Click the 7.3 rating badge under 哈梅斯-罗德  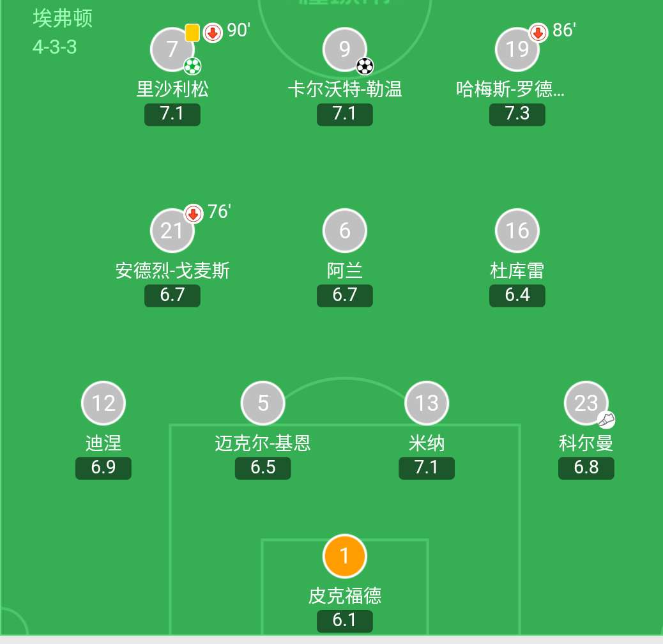coord(517,114)
